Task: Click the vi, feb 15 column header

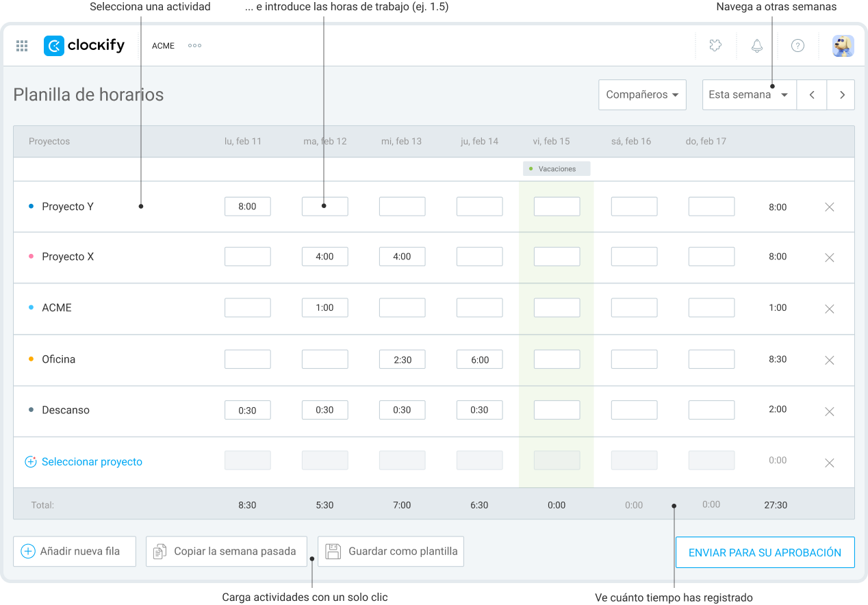Action: (x=551, y=142)
